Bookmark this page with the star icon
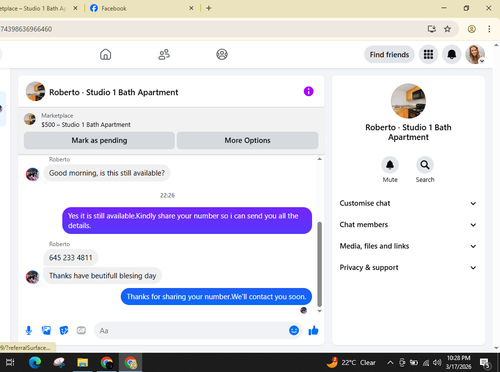 (x=447, y=29)
